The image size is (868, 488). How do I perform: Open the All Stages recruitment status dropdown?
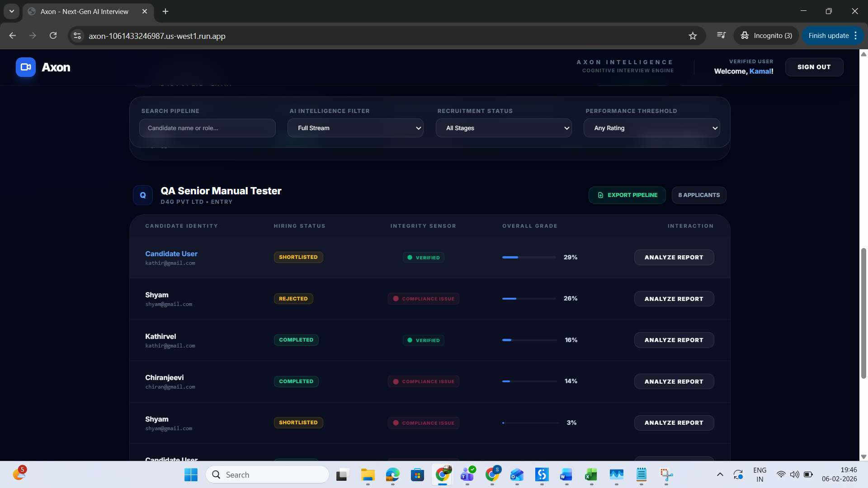click(504, 128)
